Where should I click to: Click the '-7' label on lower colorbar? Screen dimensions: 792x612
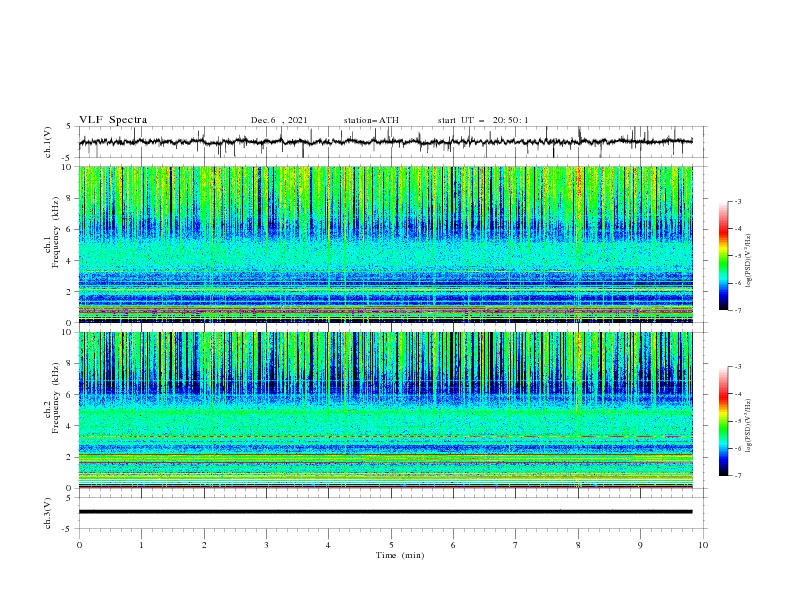click(737, 475)
